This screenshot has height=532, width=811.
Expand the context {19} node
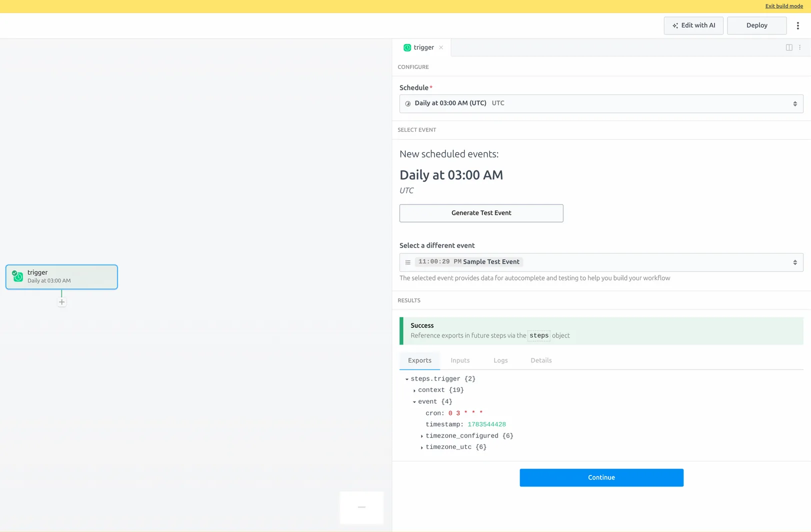(414, 390)
